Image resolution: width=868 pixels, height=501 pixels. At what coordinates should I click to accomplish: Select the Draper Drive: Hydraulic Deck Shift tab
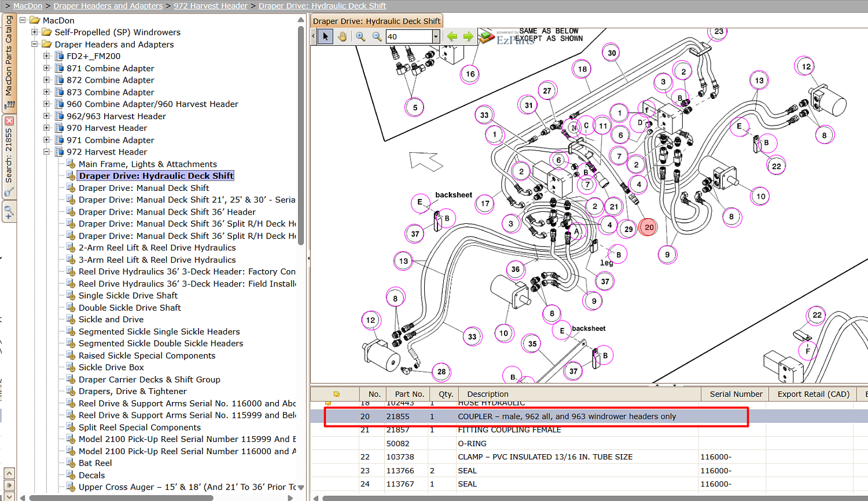point(377,21)
